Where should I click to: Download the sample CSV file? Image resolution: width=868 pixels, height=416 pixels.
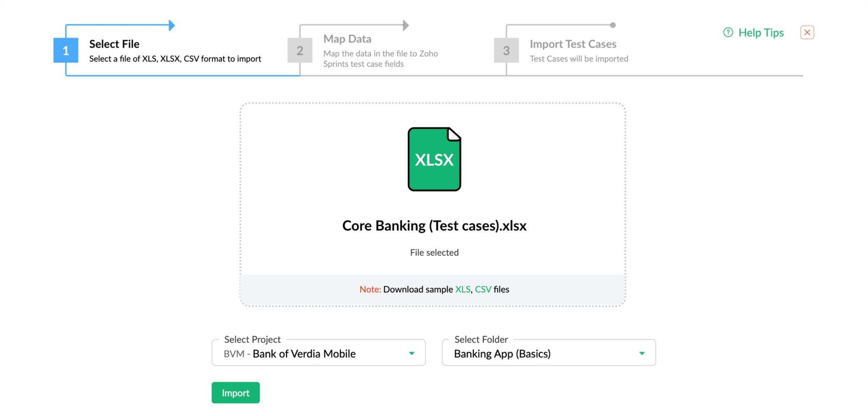483,290
